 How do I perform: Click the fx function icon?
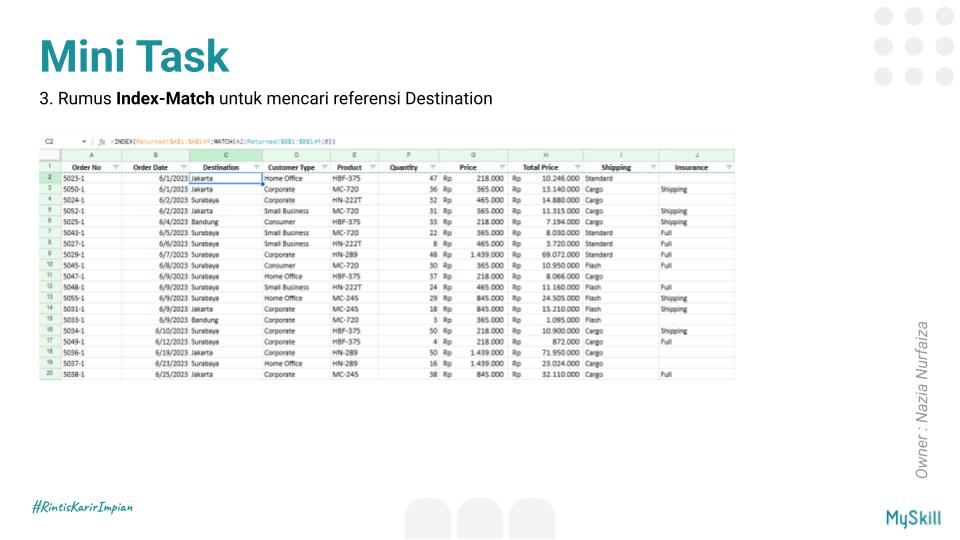[102, 141]
